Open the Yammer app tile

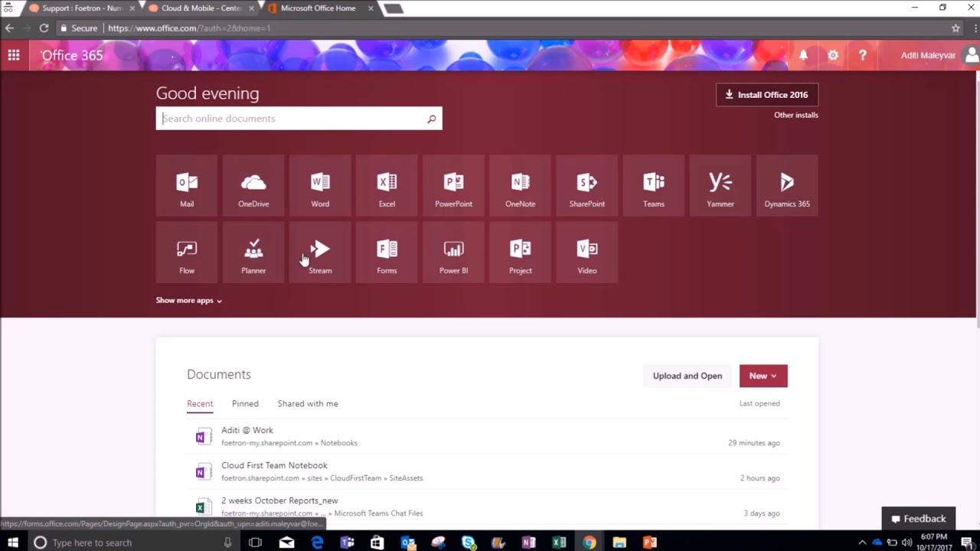point(720,186)
